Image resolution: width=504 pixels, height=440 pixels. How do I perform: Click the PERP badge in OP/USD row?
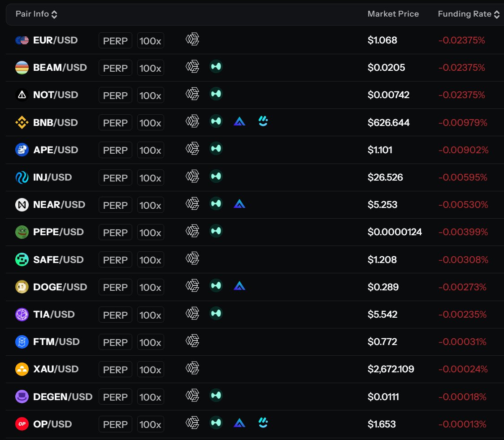coord(115,424)
